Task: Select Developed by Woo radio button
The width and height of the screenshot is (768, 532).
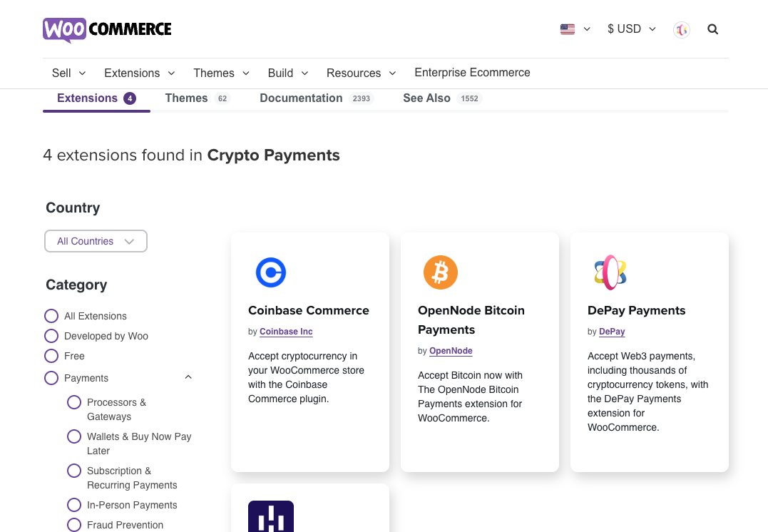Action: pos(51,336)
